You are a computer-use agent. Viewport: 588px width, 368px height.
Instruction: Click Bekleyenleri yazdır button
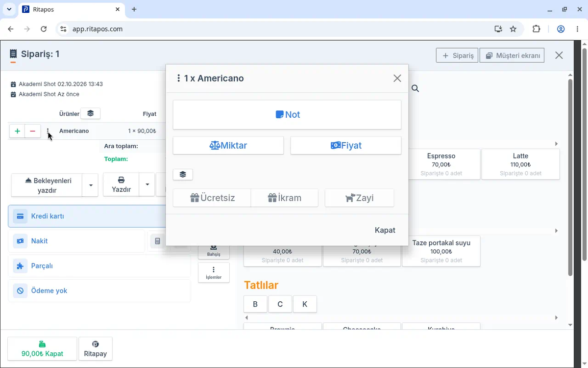[x=47, y=185]
